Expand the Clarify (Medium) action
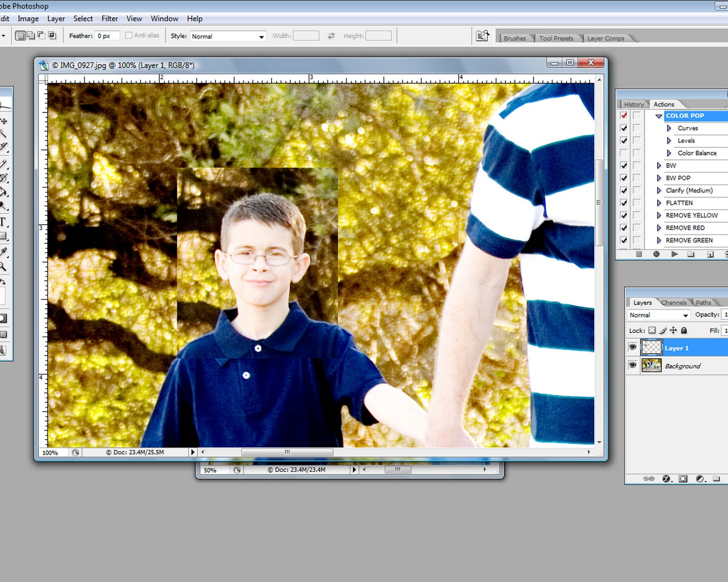 [658, 191]
